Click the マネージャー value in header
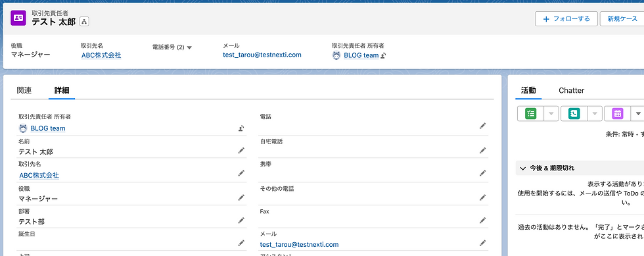Viewport: 644px width, 256px height. (31, 55)
